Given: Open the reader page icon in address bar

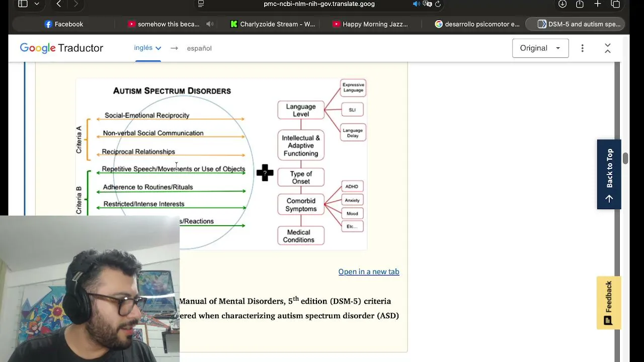Looking at the screenshot, I should [201, 4].
